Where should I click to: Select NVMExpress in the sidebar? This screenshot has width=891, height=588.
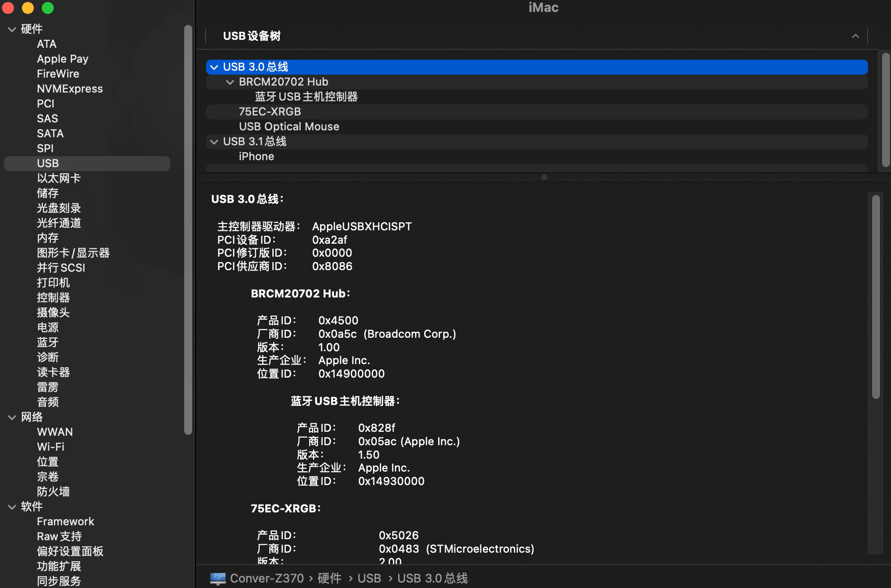click(x=70, y=89)
